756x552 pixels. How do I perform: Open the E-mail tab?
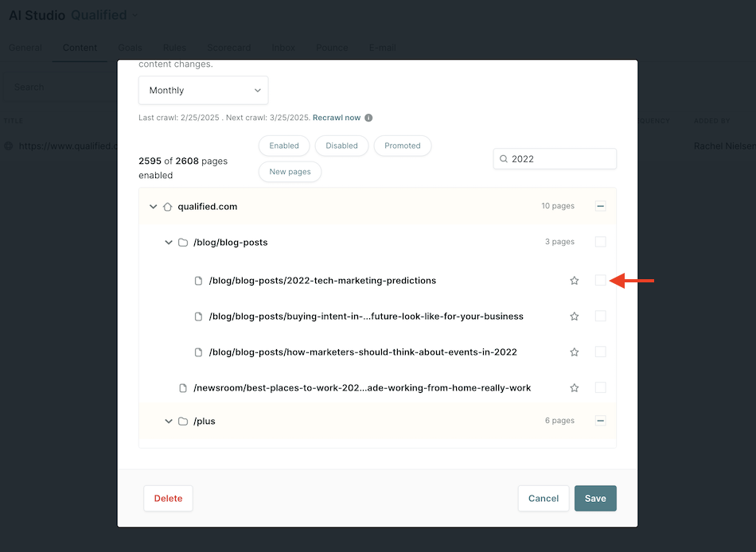click(x=382, y=48)
